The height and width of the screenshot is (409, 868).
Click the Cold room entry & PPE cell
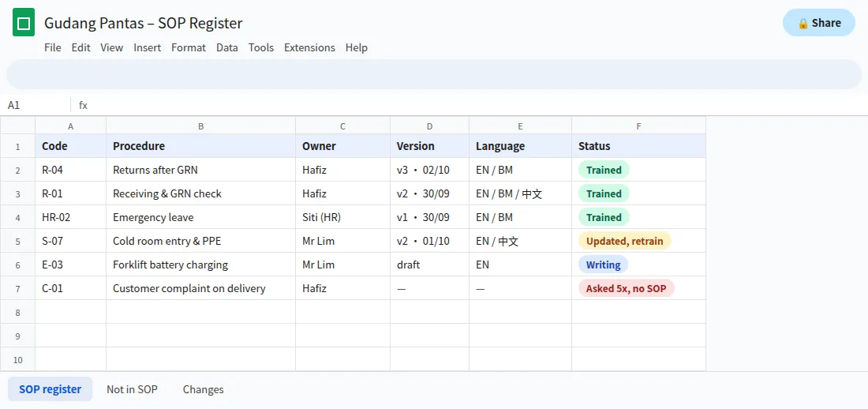coord(201,241)
